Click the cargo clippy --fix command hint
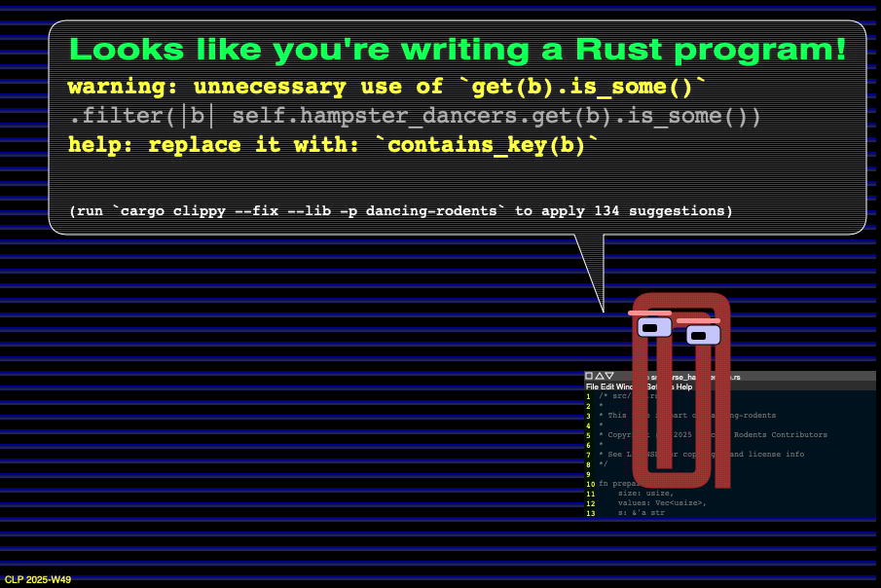 pyautogui.click(x=401, y=210)
